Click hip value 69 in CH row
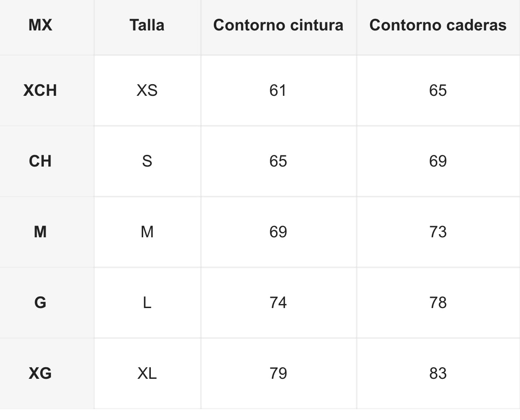The width and height of the screenshot is (520, 420). [438, 161]
